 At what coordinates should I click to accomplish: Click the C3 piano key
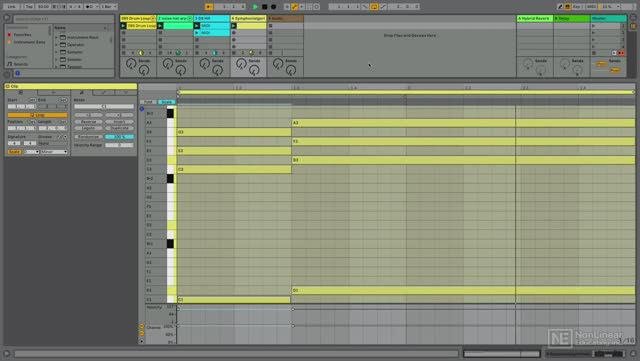point(171,169)
